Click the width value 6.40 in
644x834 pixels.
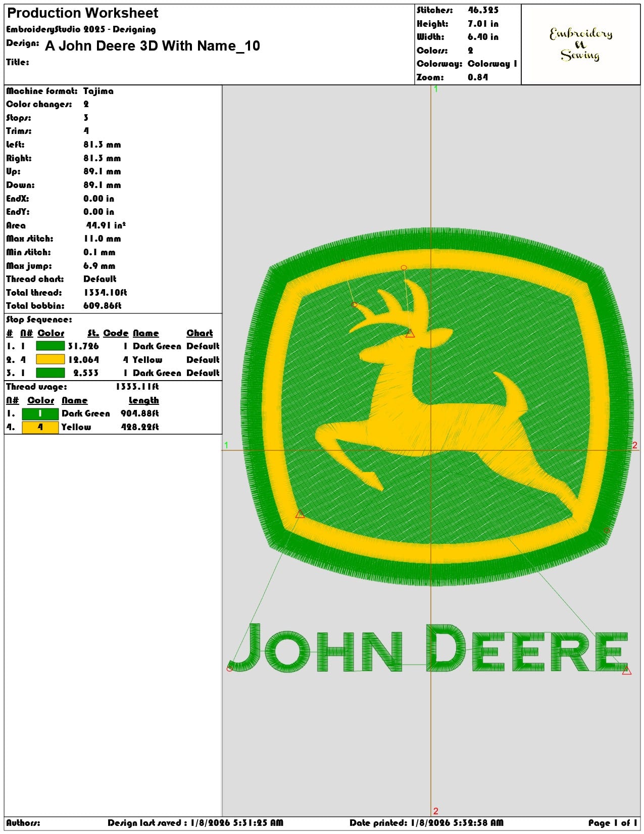pyautogui.click(x=483, y=37)
